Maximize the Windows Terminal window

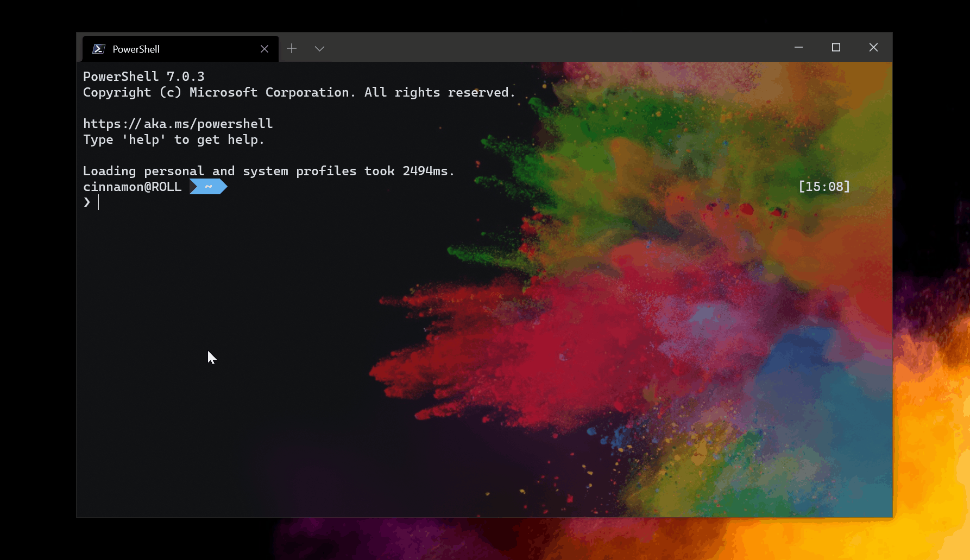click(x=836, y=47)
